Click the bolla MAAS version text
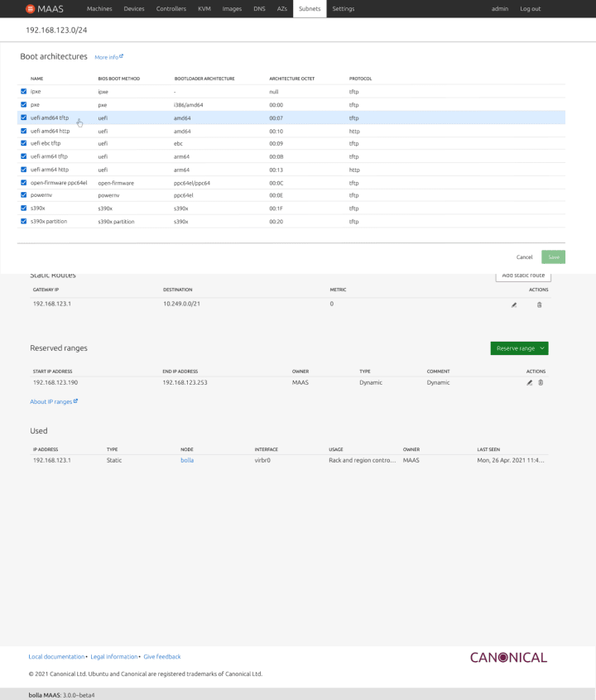The image size is (596, 700). point(61,695)
